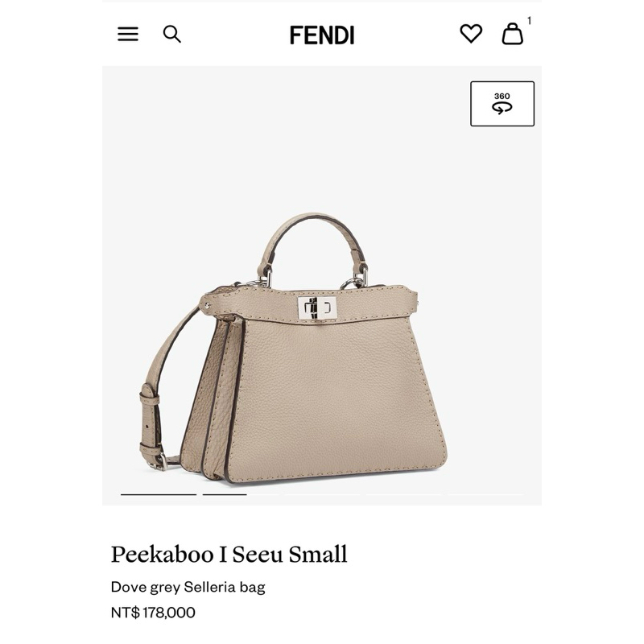Click the bag's silver twist lock clasp
Viewport: 644px width, 644px height.
(317, 308)
